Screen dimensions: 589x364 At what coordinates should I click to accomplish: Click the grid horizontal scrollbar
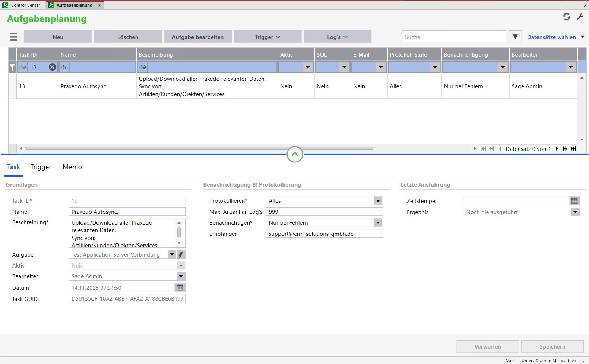coord(199,148)
